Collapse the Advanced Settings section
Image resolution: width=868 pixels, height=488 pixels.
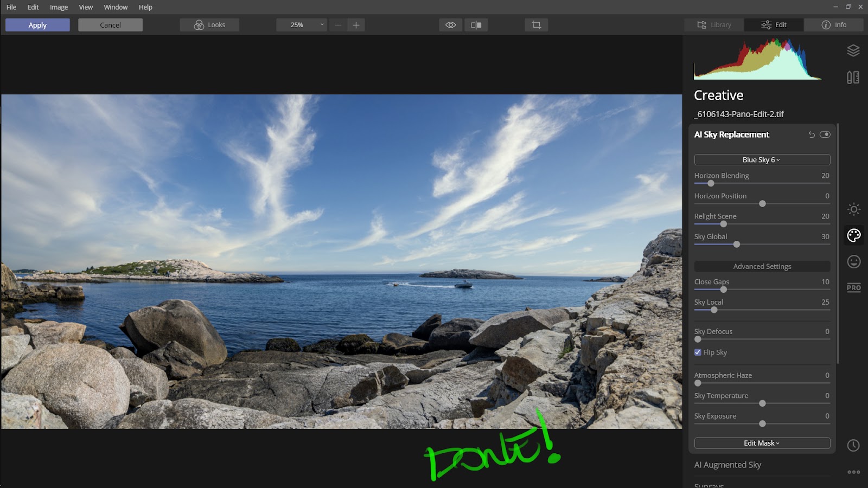[x=762, y=266]
